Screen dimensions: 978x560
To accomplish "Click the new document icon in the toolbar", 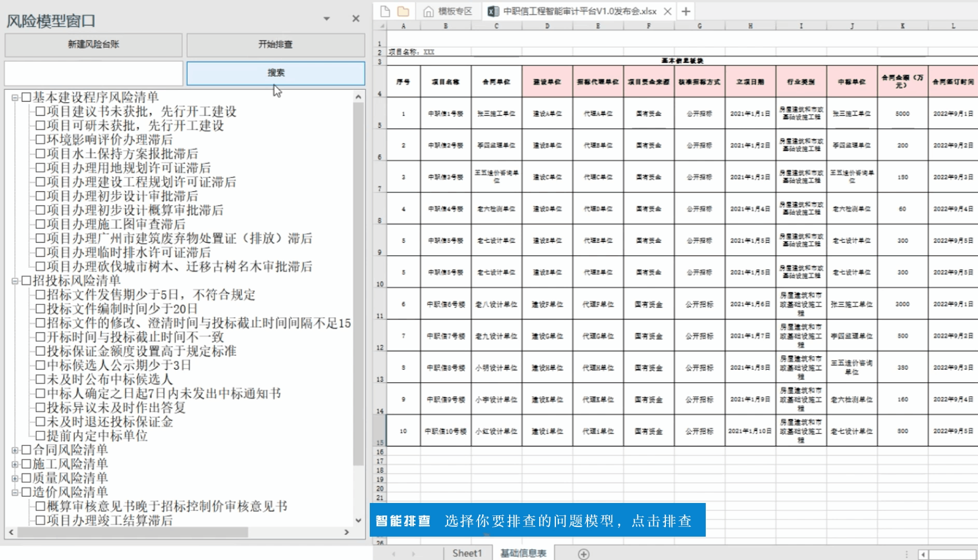I will (x=384, y=10).
